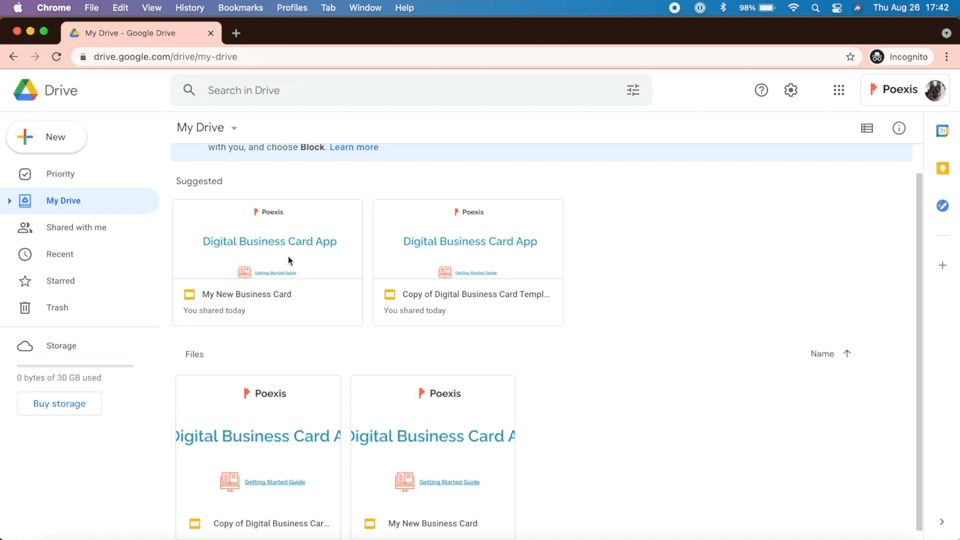The height and width of the screenshot is (540, 960).
Task: Click the search magnifier icon in Drive
Action: click(189, 90)
